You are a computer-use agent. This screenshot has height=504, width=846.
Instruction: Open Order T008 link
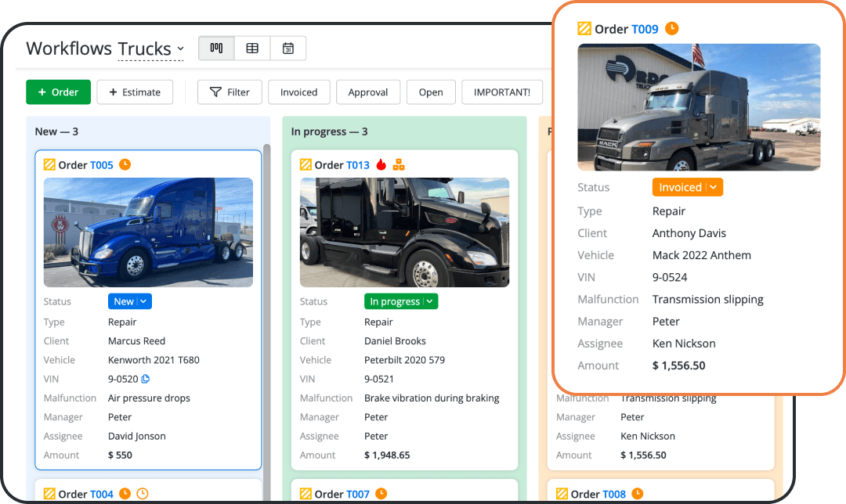614,495
